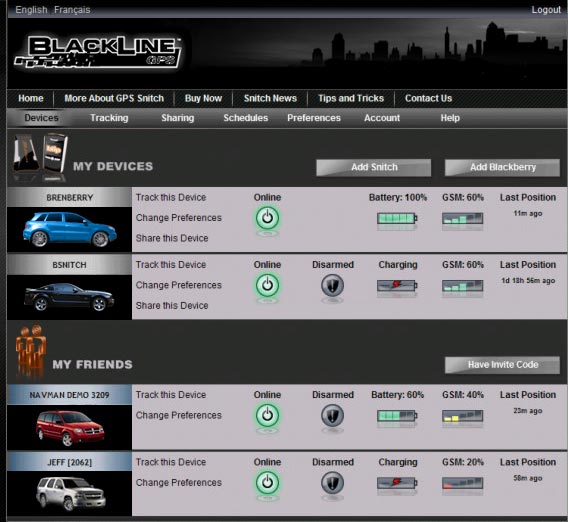Switch language to Français
Viewport: 568px width, 522px height.
click(72, 9)
